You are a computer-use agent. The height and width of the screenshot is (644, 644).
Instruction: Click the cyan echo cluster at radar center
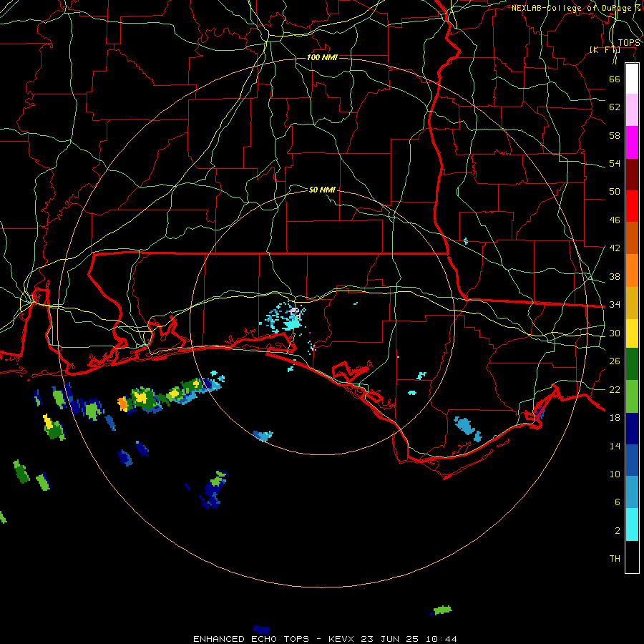(288, 318)
